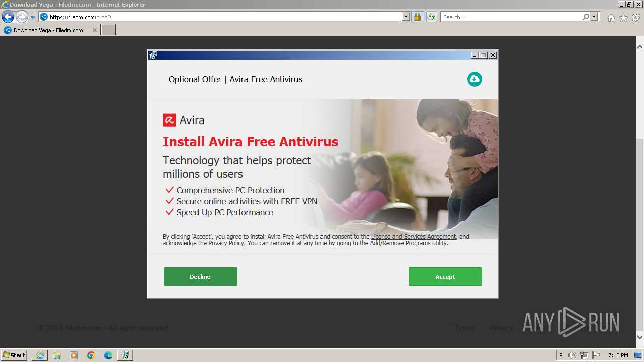644x362 pixels.
Task: Open Internet Explorer from the taskbar
Action: (40, 355)
